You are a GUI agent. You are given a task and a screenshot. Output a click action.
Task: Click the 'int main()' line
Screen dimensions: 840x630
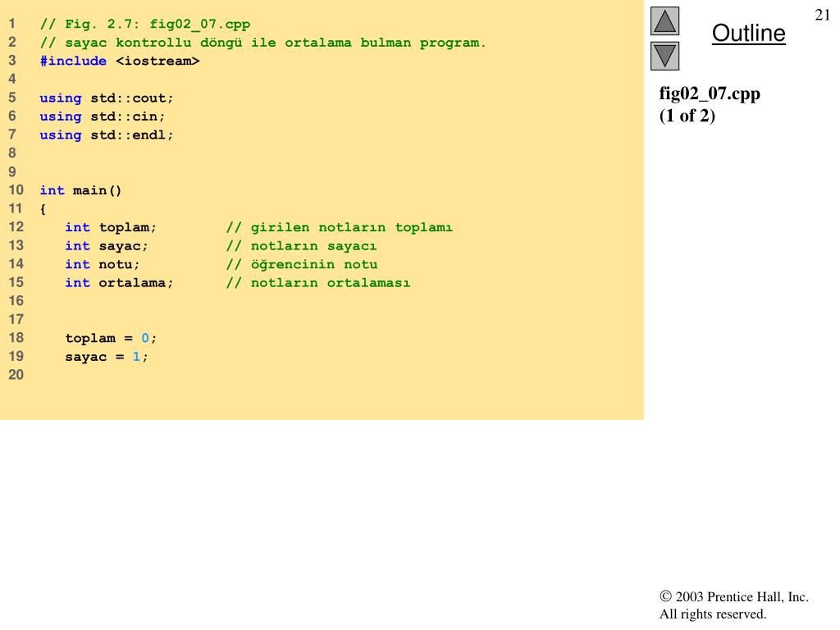[81, 190]
